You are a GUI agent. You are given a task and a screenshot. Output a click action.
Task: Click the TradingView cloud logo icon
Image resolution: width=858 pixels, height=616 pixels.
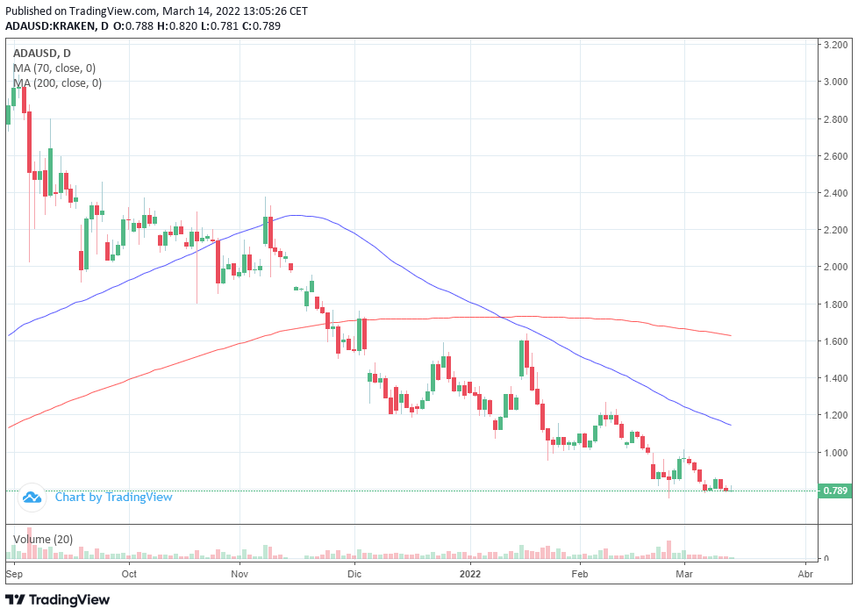click(32, 498)
